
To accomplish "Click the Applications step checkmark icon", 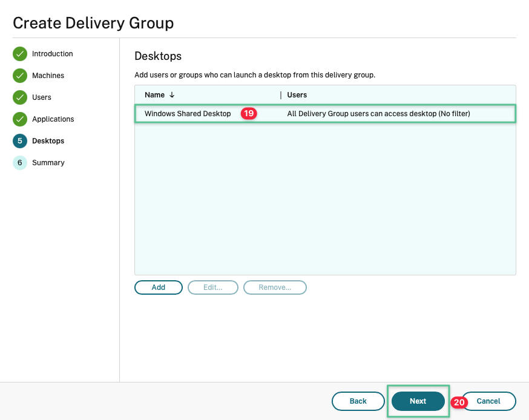I will point(20,119).
